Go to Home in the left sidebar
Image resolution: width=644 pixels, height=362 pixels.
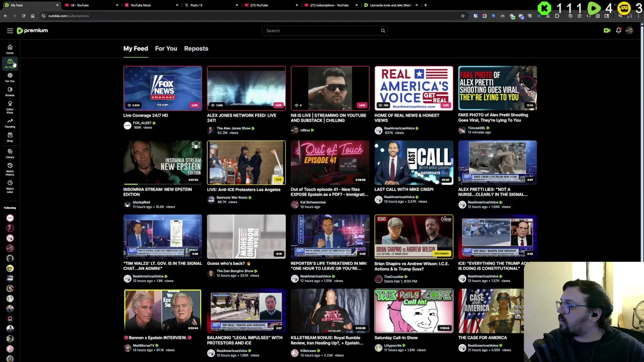[x=10, y=49]
